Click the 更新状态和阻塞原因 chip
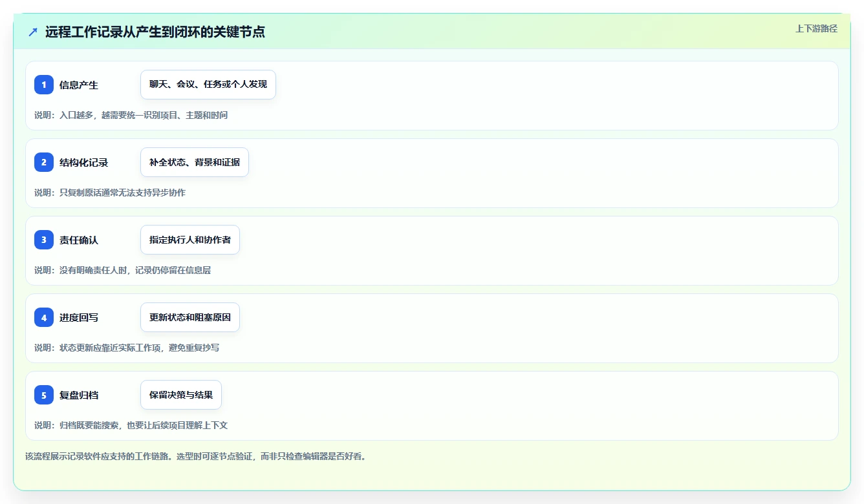 pyautogui.click(x=190, y=317)
